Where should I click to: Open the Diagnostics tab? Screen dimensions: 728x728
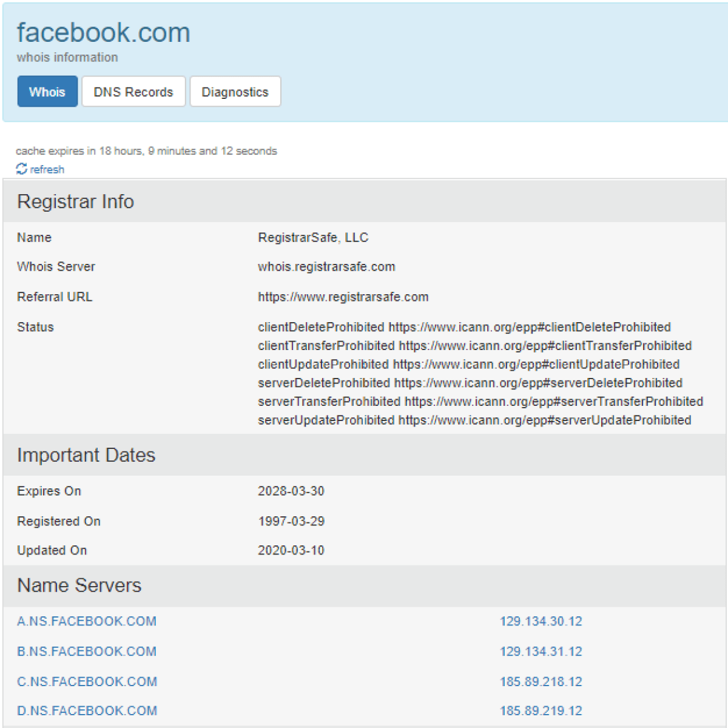235,92
